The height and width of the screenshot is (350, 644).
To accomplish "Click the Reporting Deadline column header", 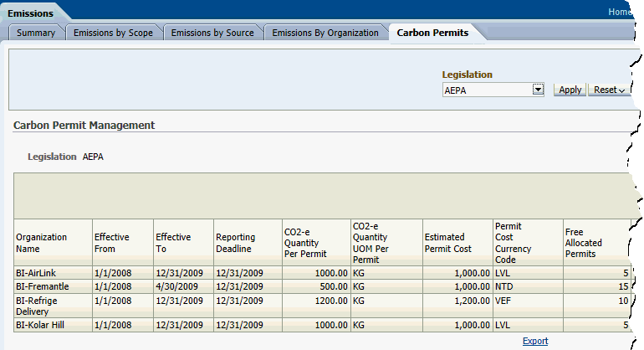I will point(248,243).
